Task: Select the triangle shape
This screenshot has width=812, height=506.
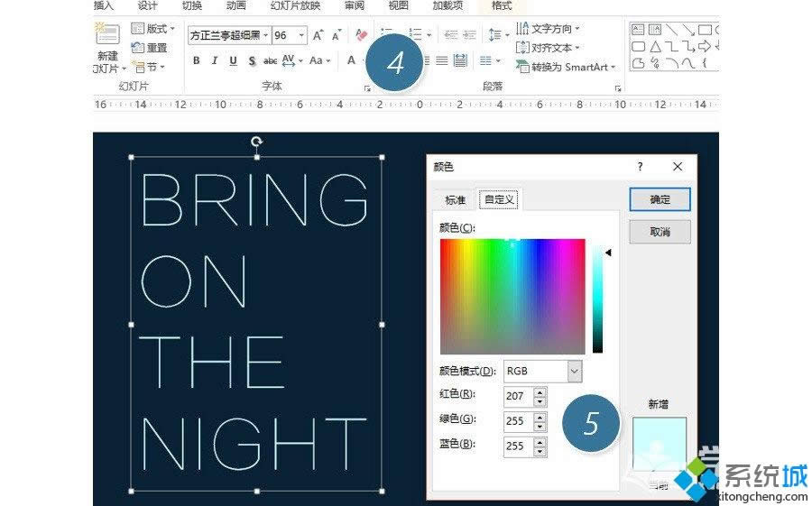Action: tap(655, 47)
